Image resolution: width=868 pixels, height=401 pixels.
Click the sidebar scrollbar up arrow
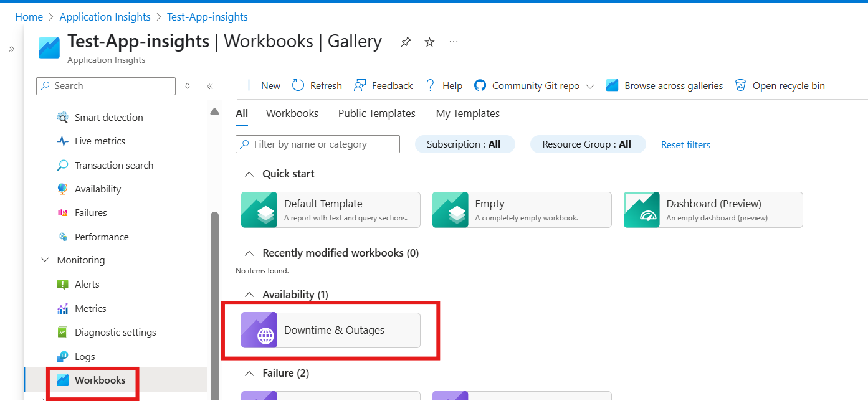pyautogui.click(x=215, y=111)
